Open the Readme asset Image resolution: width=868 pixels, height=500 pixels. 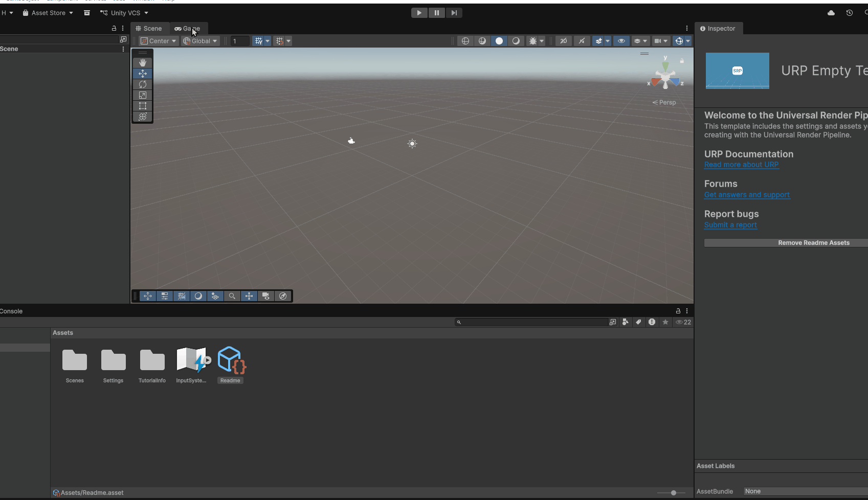(231, 365)
